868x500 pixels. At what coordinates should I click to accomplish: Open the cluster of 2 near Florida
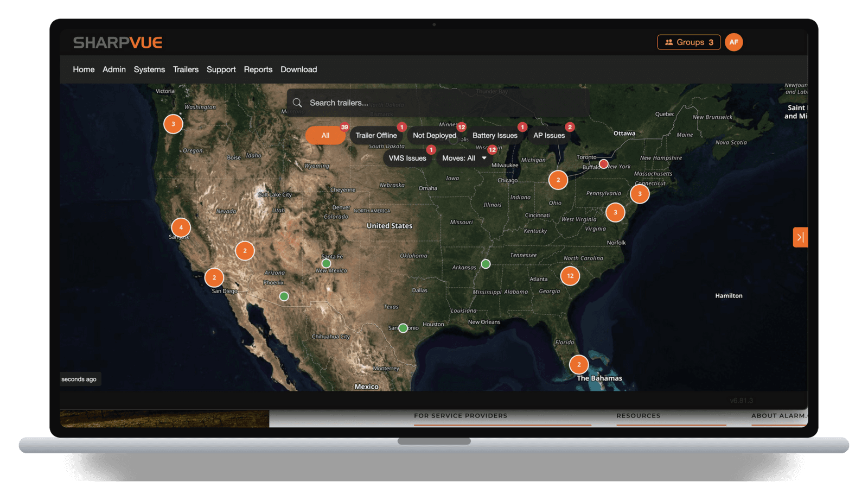pyautogui.click(x=579, y=364)
